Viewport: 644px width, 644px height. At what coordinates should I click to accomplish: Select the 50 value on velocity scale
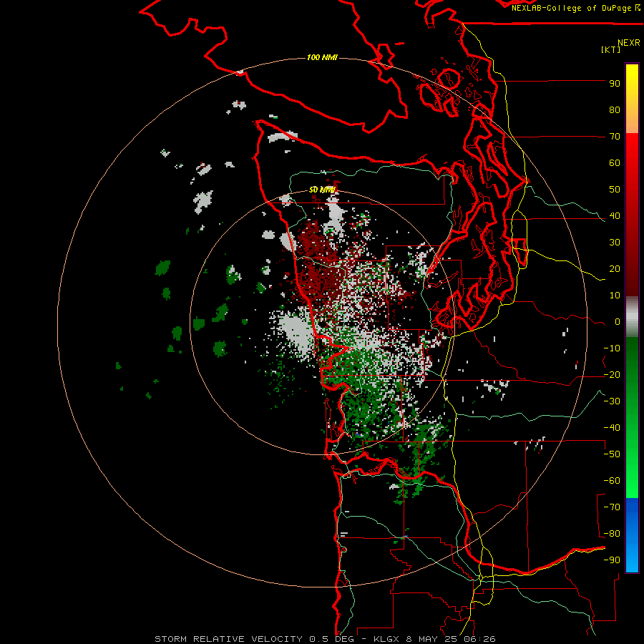coord(615,190)
